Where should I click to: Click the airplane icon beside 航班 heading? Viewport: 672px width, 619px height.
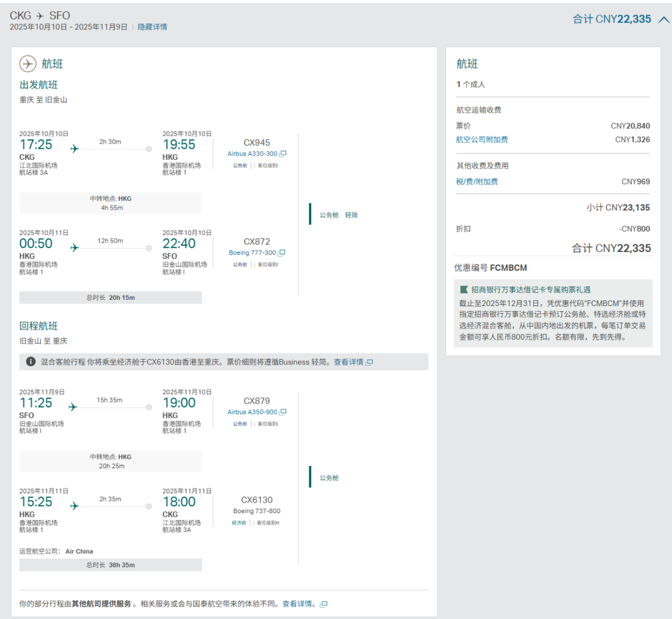28,64
